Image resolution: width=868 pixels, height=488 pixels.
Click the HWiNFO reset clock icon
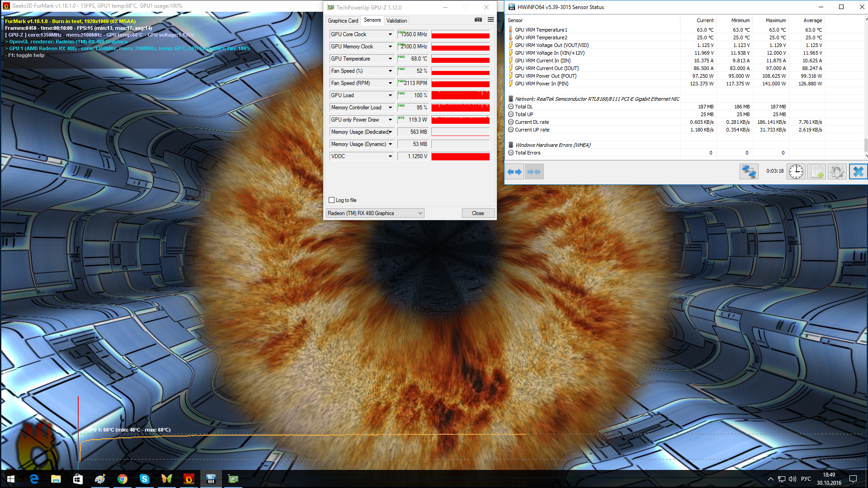pos(796,172)
